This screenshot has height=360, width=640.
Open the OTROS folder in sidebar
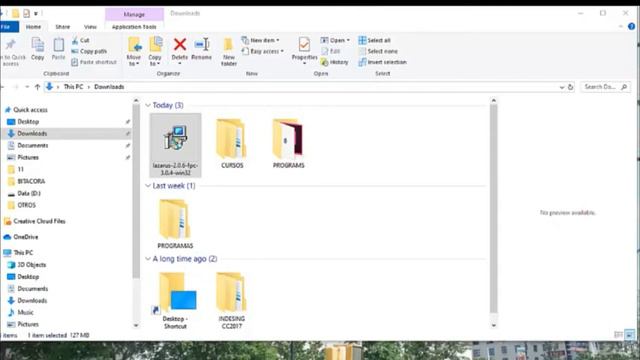coord(27,205)
